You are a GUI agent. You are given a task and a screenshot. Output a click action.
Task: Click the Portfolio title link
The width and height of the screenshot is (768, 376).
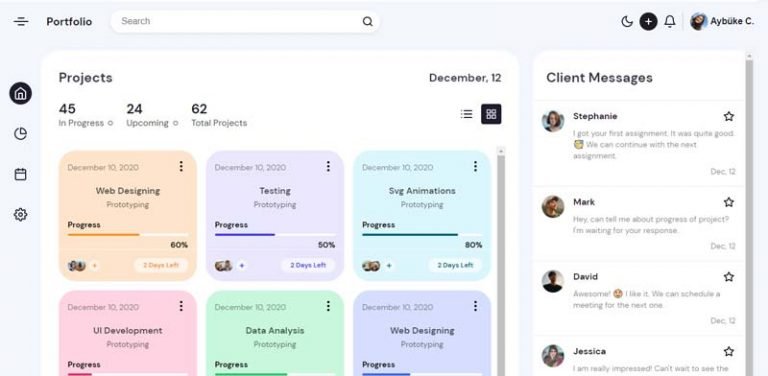pyautogui.click(x=69, y=22)
